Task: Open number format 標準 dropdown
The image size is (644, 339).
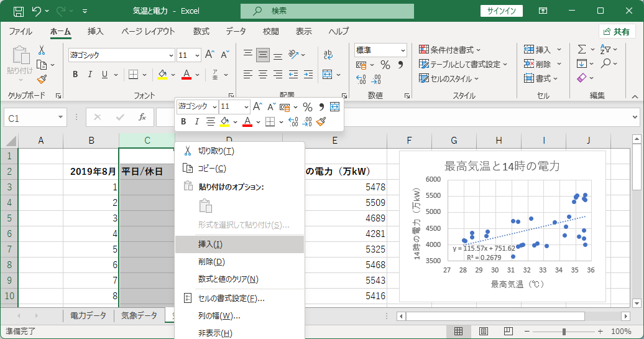Action: pos(403,50)
